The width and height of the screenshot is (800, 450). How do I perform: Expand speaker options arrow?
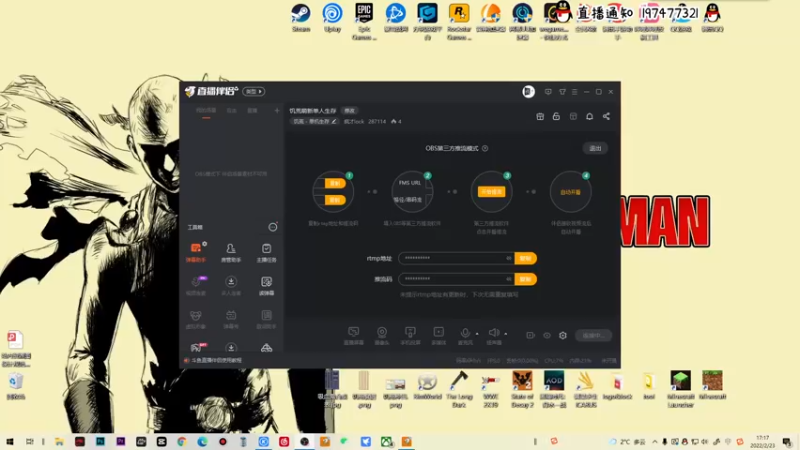(x=506, y=334)
